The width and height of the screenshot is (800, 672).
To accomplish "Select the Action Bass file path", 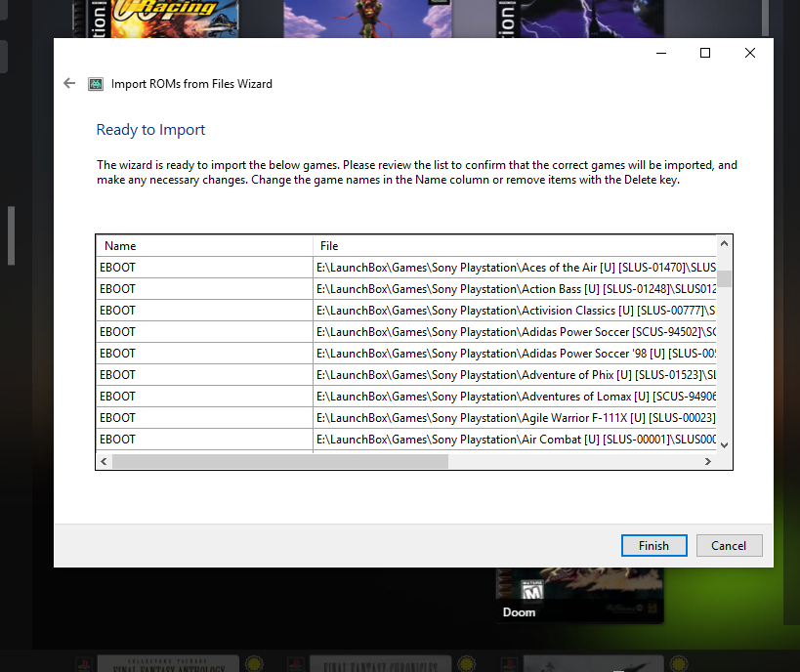I will [x=514, y=289].
